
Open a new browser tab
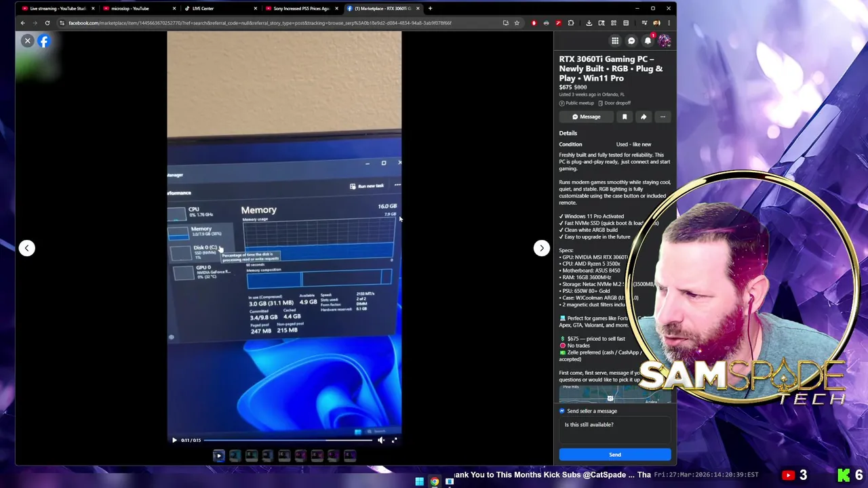430,8
